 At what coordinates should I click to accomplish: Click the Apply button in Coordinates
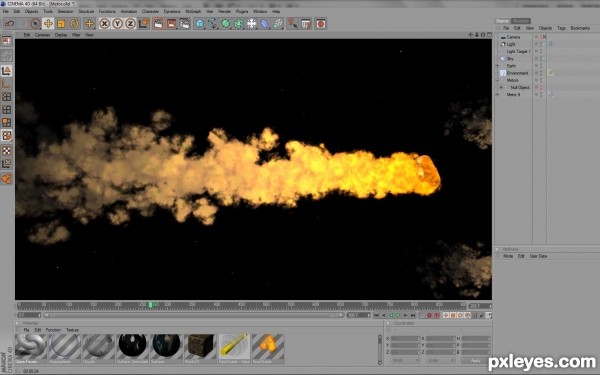(x=475, y=360)
